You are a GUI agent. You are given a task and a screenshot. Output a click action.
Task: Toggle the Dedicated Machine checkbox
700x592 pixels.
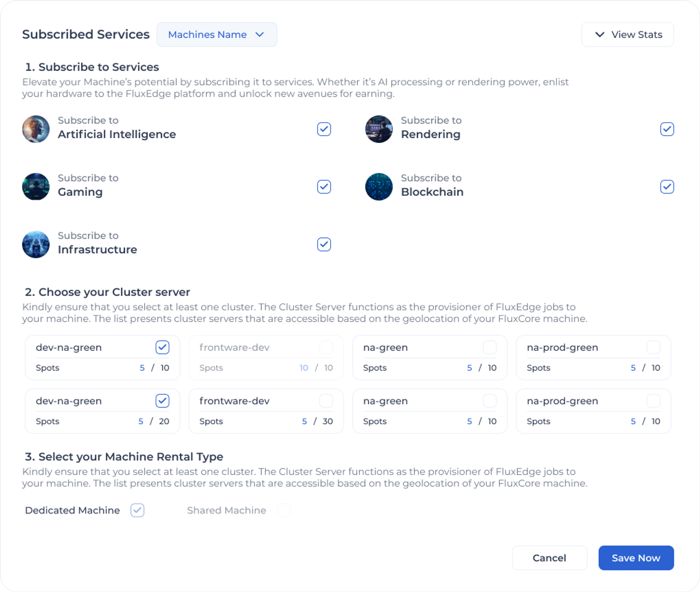(x=137, y=510)
